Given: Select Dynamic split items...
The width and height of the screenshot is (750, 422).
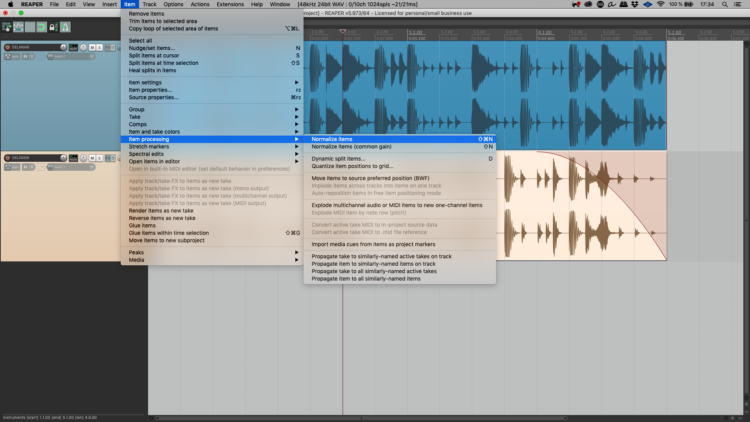Looking at the screenshot, I should pos(399,158).
